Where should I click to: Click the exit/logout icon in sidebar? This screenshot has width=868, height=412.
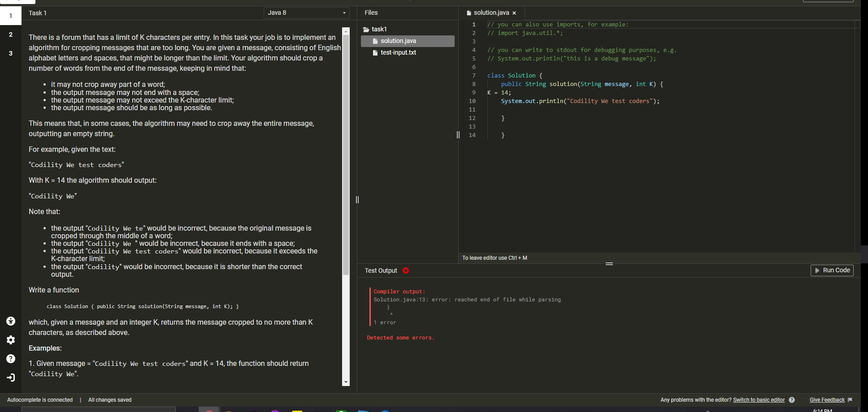point(11,378)
